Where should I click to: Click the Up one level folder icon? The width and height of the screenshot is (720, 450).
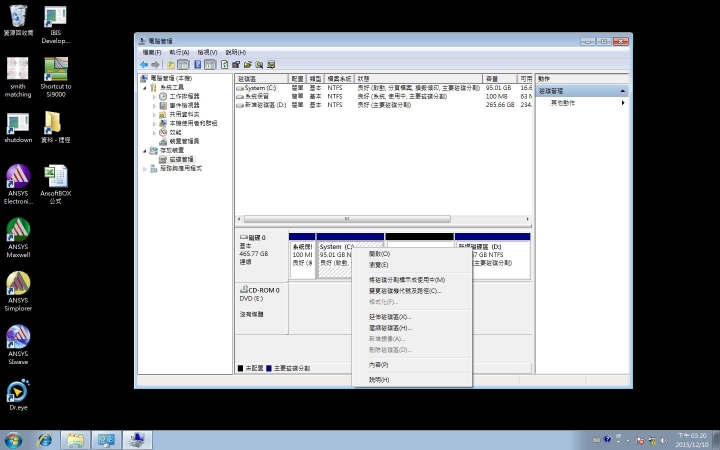(171, 65)
